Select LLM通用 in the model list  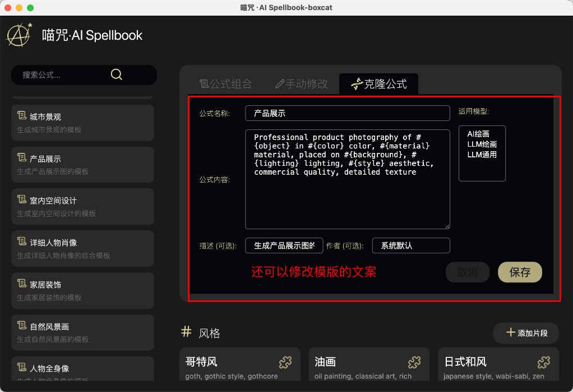click(482, 155)
